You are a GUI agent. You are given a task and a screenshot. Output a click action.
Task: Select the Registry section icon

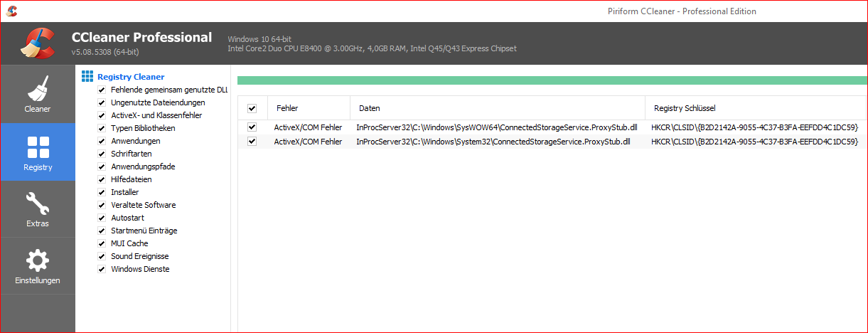[38, 147]
